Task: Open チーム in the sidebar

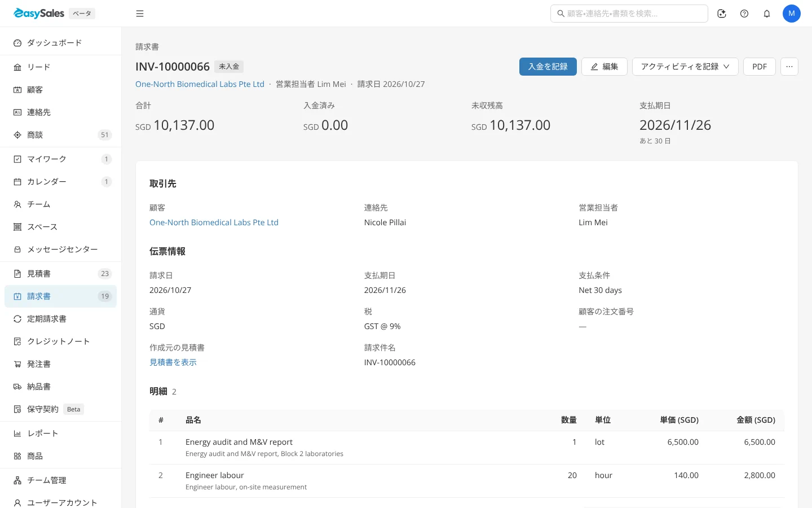Action: pos(60,204)
